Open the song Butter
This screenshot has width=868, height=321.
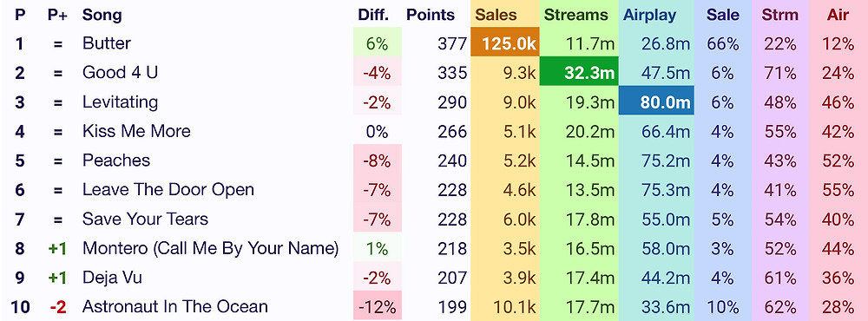(107, 43)
